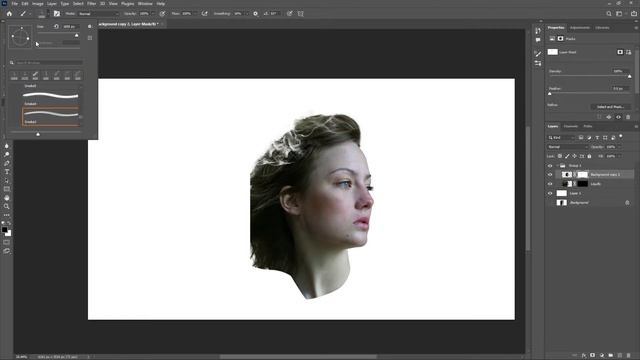640x360 pixels.
Task: Click the Share icon at top right
Action: 633,13
